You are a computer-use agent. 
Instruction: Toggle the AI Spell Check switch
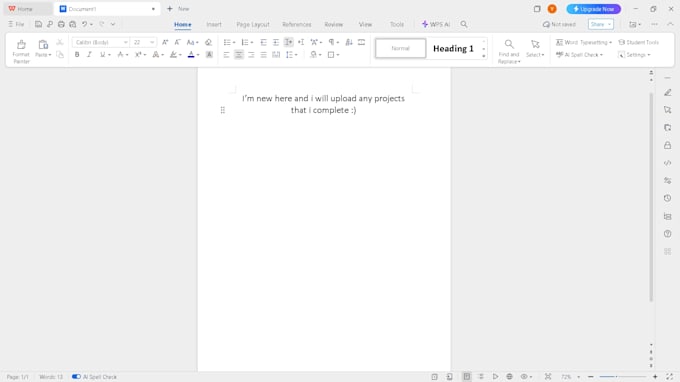[x=76, y=377]
